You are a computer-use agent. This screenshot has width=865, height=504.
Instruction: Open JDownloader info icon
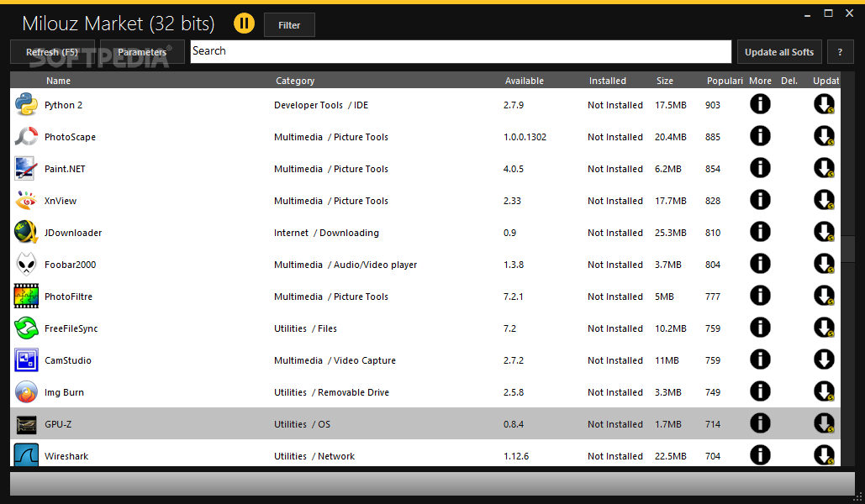click(760, 232)
